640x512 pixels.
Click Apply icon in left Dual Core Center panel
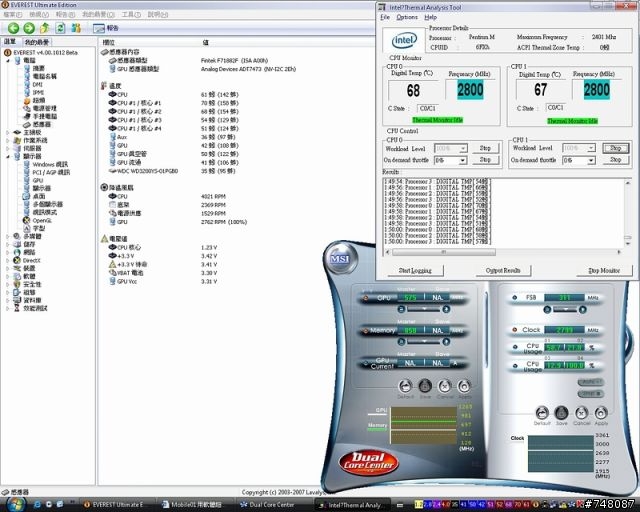464,386
